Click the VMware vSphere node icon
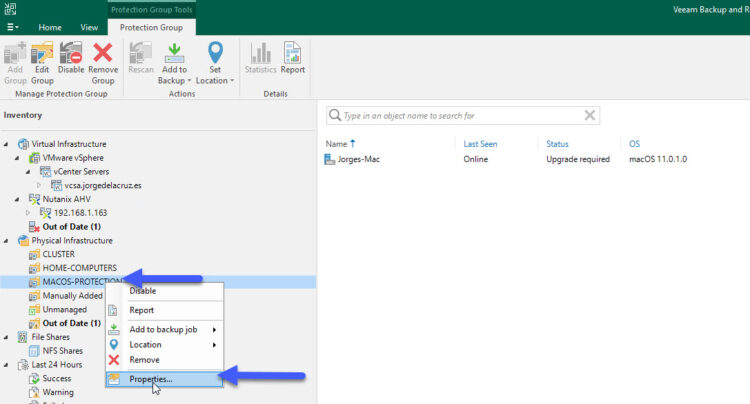Viewport: 750px width, 404px height. 34,158
